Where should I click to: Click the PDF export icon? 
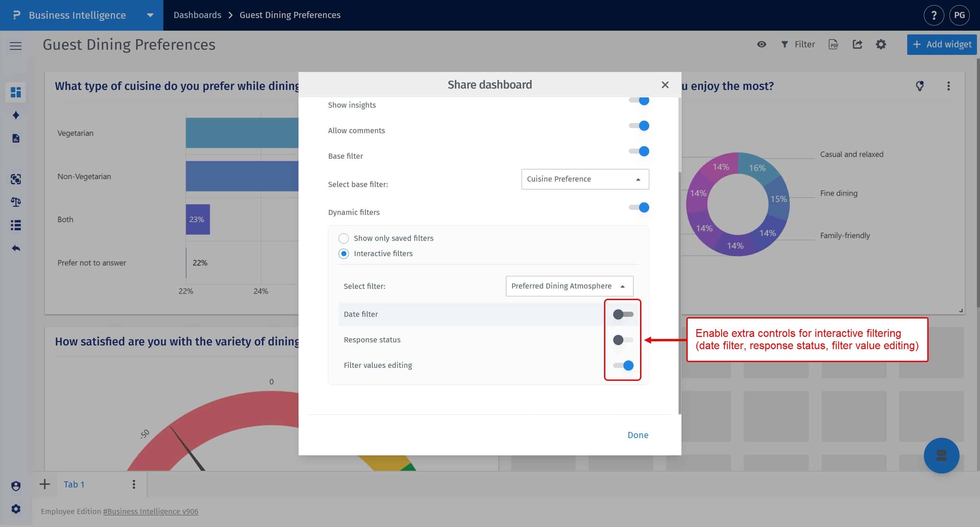833,45
